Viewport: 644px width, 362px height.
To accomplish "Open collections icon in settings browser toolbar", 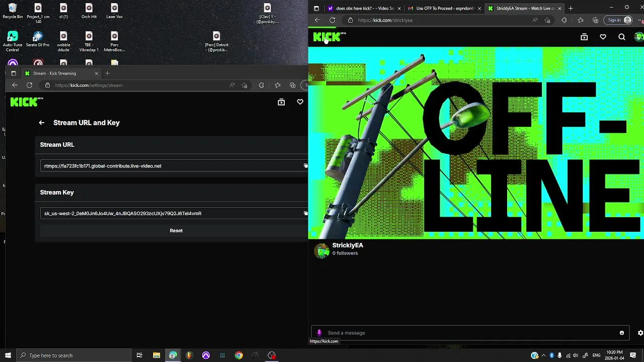I will pyautogui.click(x=293, y=85).
